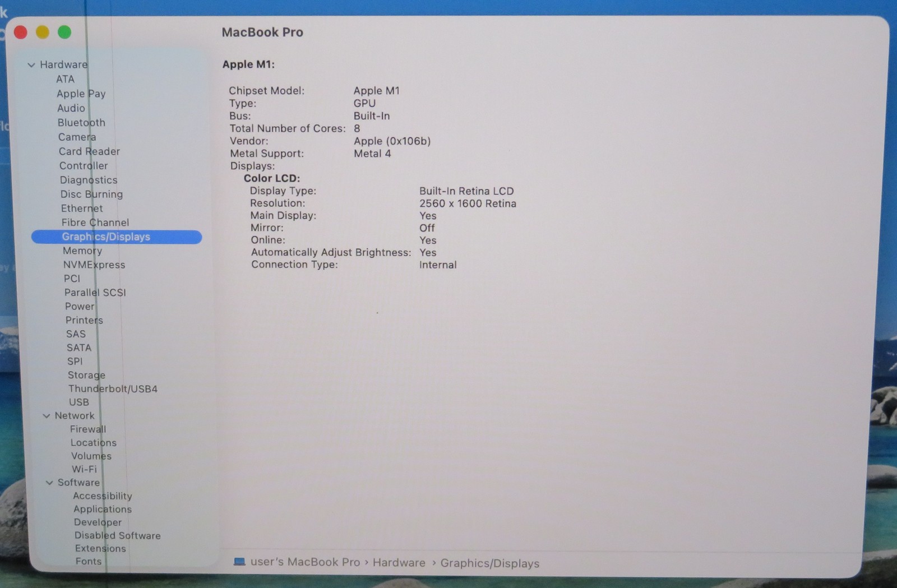Select Fonts under Software
The image size is (897, 588).
point(89,561)
